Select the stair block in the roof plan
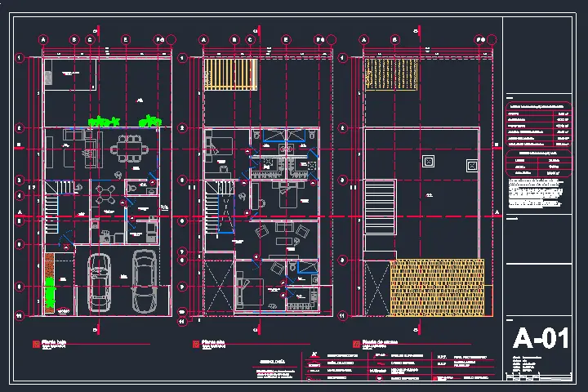 pyautogui.click(x=380, y=207)
